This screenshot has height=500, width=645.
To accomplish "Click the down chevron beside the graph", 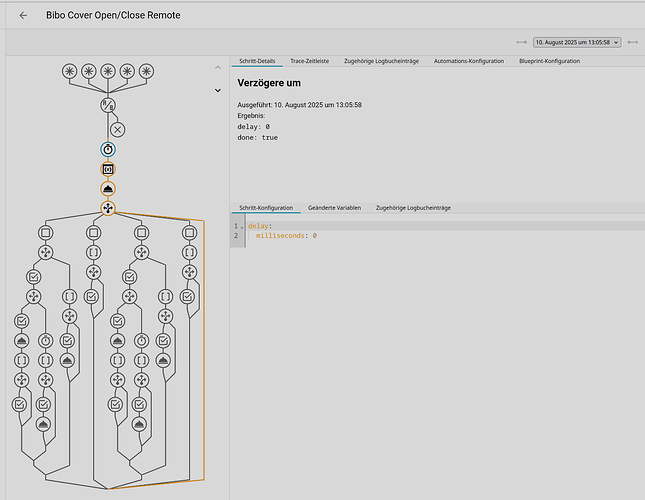I will 218,90.
